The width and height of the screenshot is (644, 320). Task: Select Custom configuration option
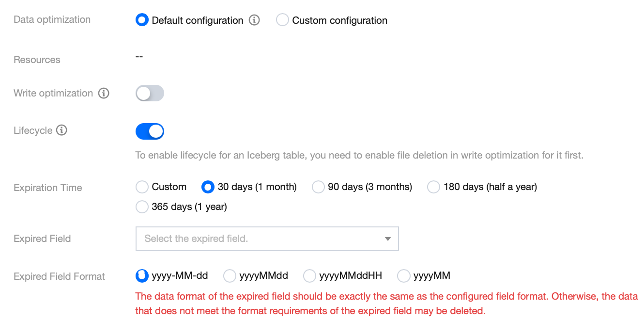pyautogui.click(x=282, y=20)
